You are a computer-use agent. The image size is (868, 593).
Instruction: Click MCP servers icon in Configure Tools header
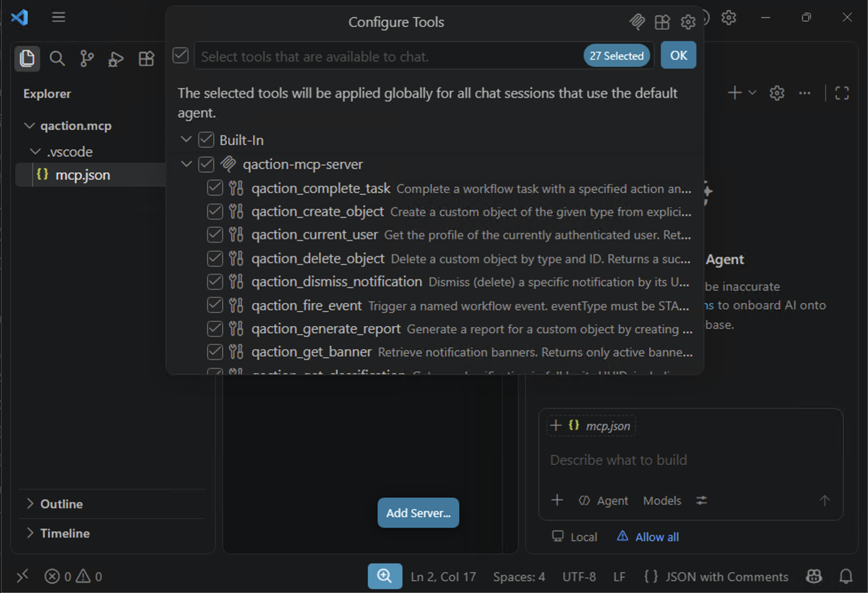click(x=637, y=22)
